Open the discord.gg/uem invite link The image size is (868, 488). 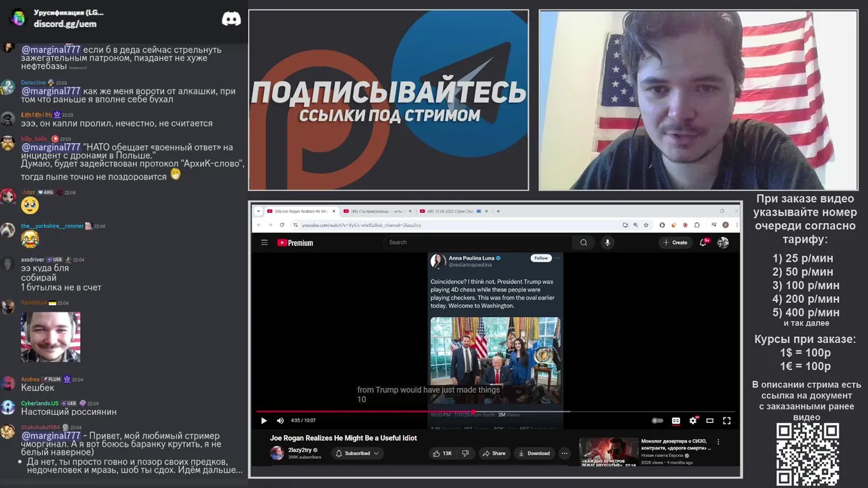click(65, 24)
